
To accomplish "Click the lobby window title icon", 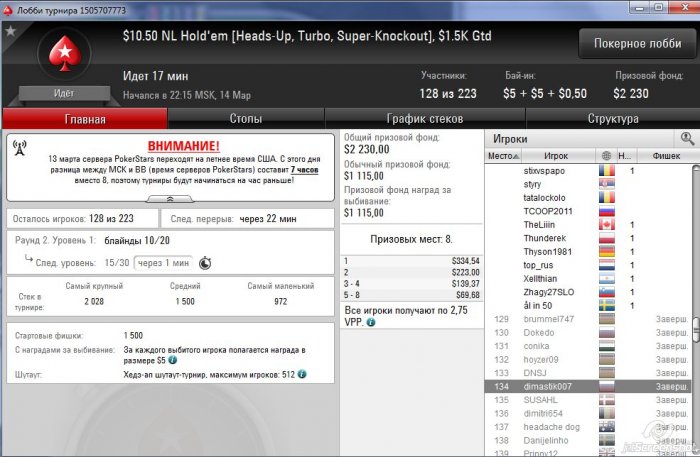I will 8,10.
